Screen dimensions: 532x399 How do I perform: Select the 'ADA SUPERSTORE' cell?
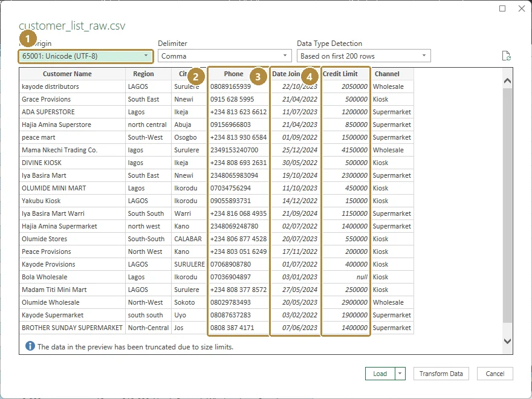coord(73,112)
